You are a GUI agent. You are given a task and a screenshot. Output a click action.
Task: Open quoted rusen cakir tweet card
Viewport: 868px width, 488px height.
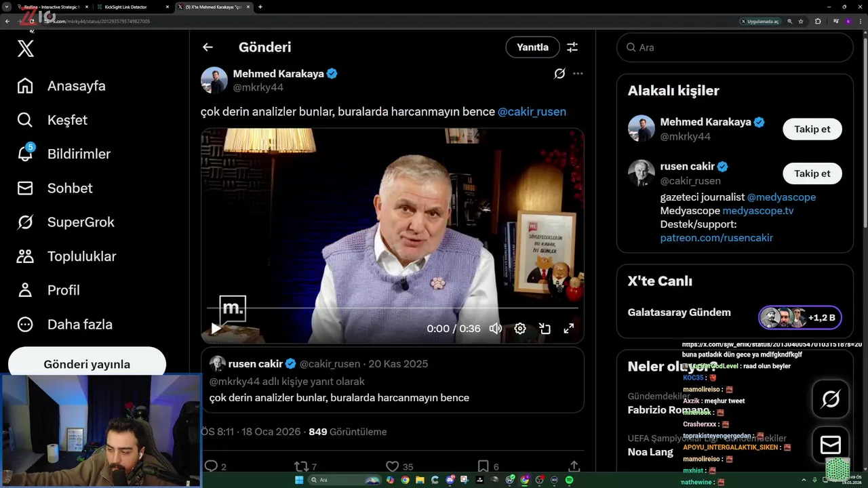(x=392, y=380)
